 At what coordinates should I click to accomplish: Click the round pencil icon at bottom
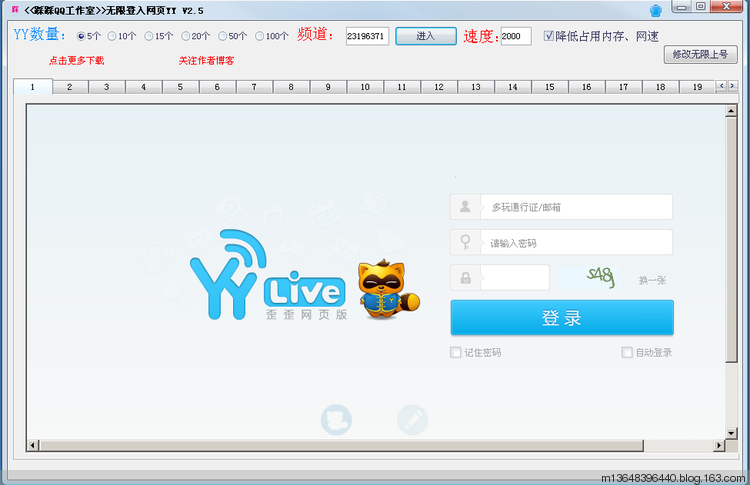coord(412,419)
